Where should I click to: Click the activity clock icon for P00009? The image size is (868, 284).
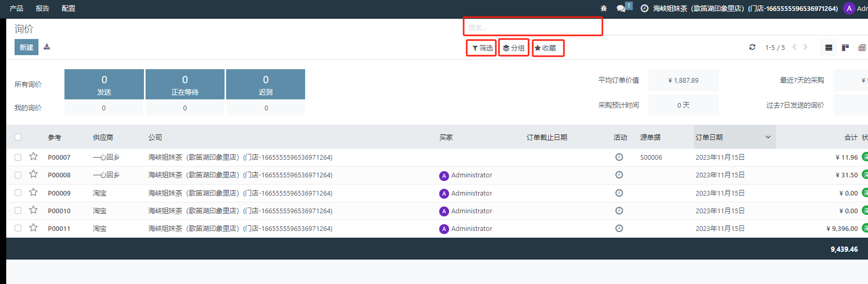point(619,193)
